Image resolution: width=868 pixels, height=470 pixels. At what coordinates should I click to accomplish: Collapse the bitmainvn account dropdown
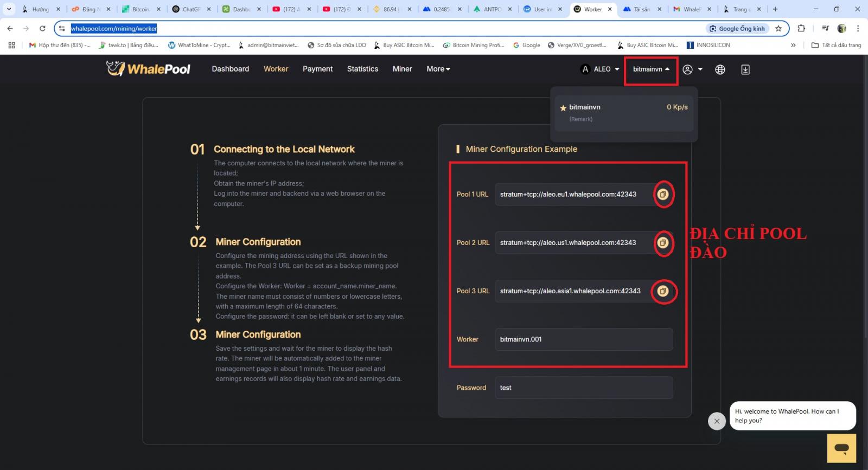(651, 69)
